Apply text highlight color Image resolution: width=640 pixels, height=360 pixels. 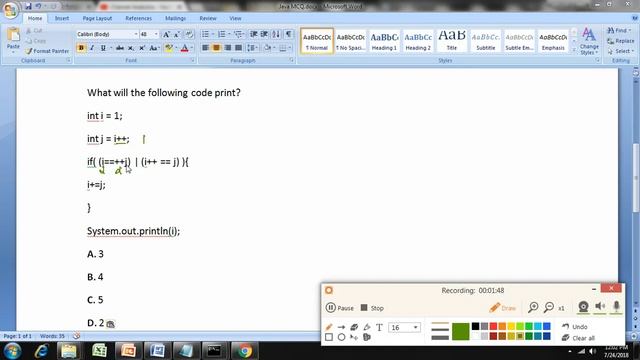tap(168, 48)
